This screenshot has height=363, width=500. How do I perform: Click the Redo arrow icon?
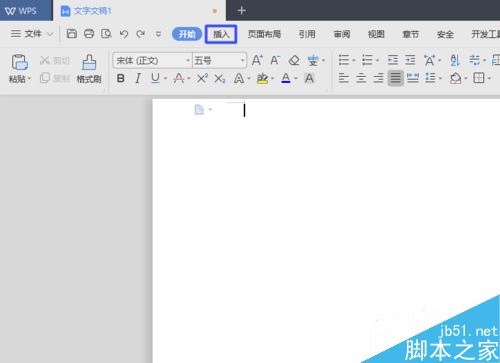[141, 34]
